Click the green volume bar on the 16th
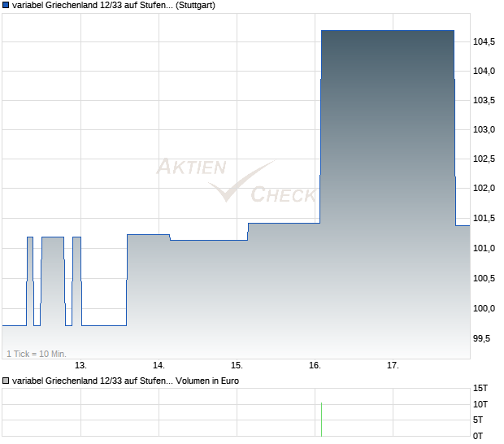504x444 pixels. pyautogui.click(x=321, y=420)
